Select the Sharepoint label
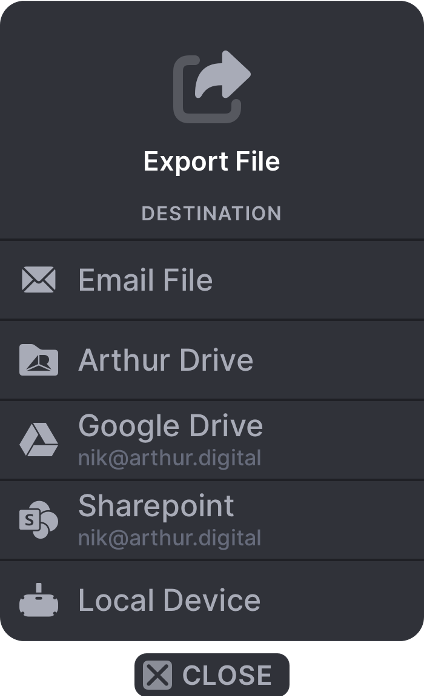 [x=156, y=506]
